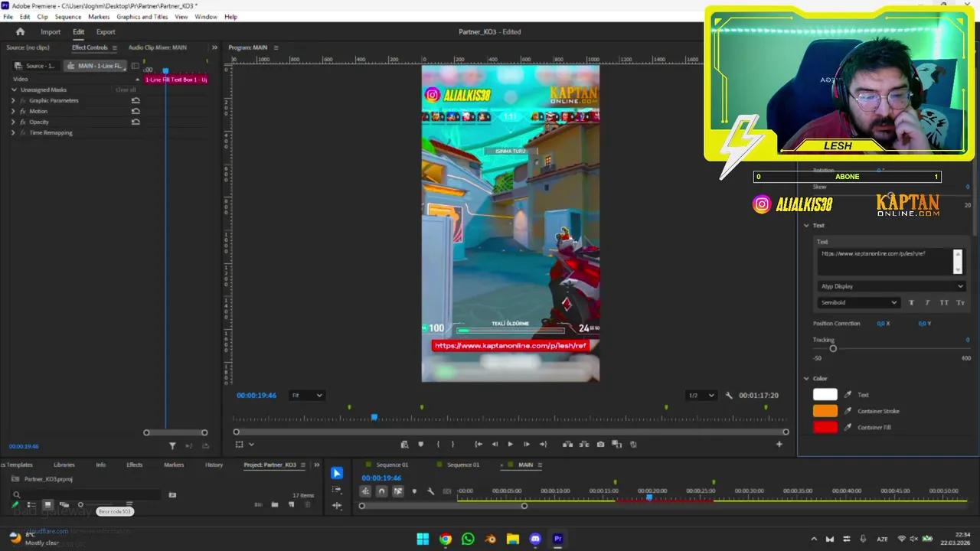Open timeline display settings wrench
This screenshot has height=551, width=980.
click(430, 491)
